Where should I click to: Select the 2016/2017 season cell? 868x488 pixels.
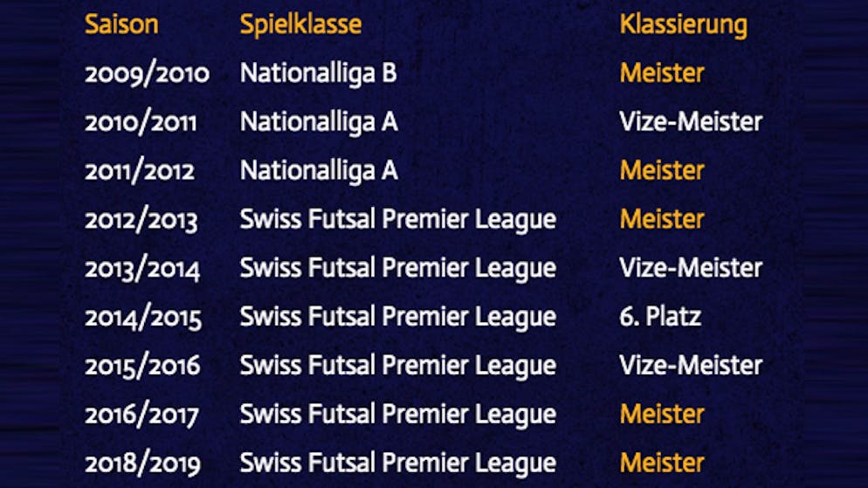tap(141, 415)
